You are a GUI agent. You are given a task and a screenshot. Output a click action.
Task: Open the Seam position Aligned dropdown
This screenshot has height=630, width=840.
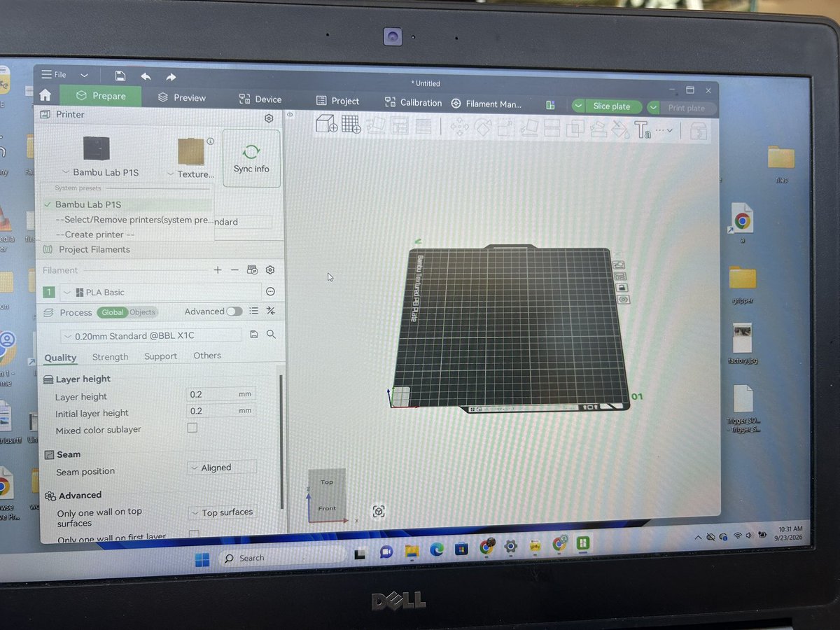pyautogui.click(x=223, y=468)
